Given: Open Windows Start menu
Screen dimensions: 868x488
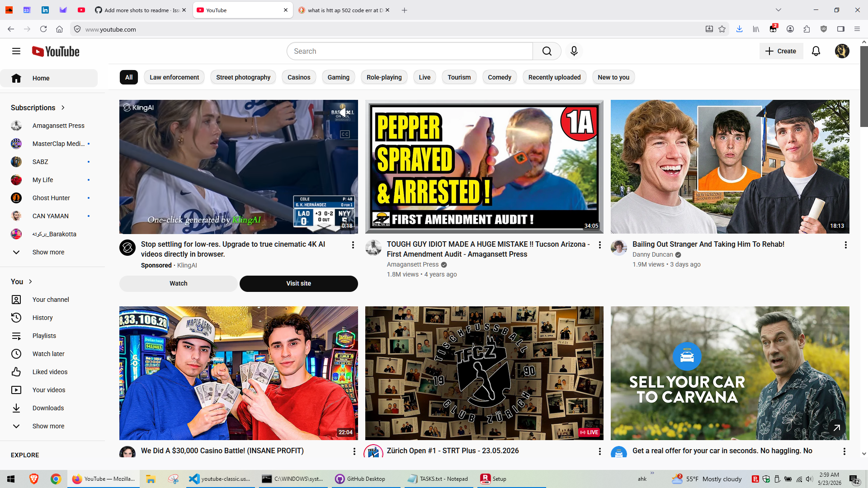Looking at the screenshot, I should [11, 479].
